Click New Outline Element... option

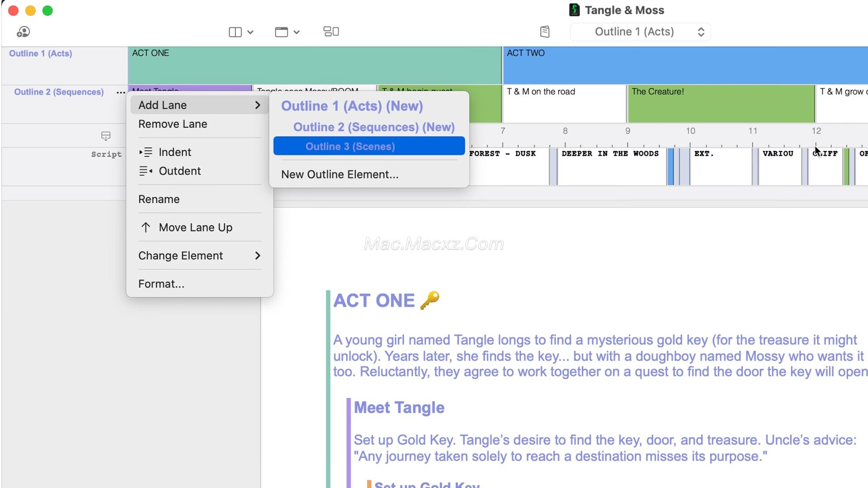(x=340, y=174)
